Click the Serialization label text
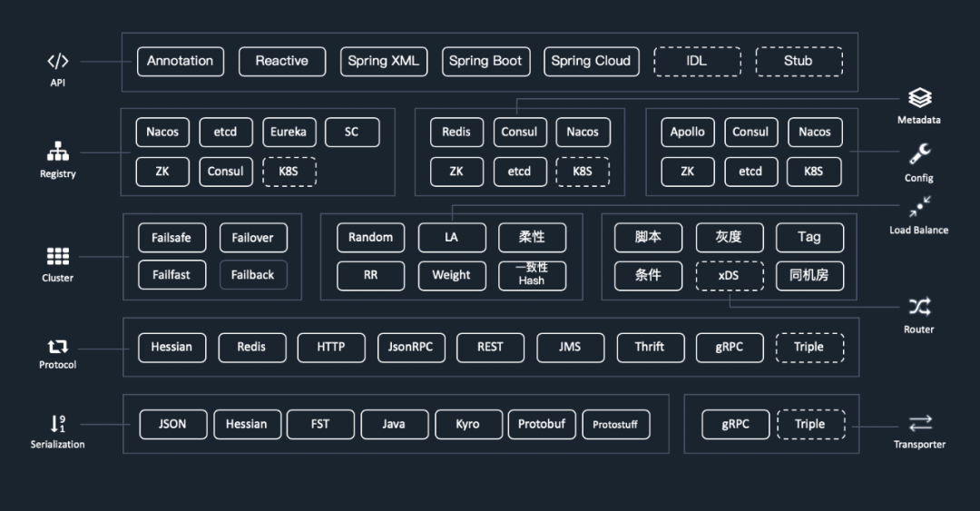This screenshot has height=511, width=980. (57, 444)
